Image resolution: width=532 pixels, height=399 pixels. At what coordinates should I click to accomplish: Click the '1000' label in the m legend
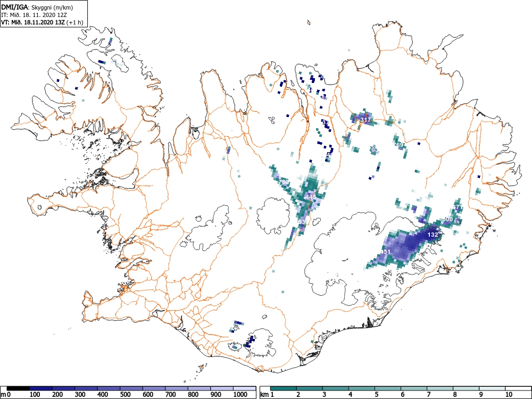pos(240,395)
